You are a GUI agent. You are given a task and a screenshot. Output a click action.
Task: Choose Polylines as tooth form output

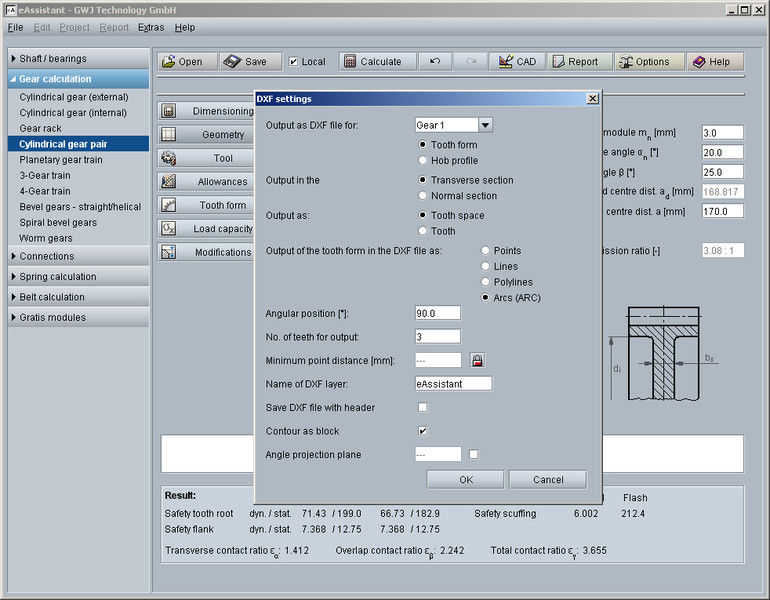(486, 282)
